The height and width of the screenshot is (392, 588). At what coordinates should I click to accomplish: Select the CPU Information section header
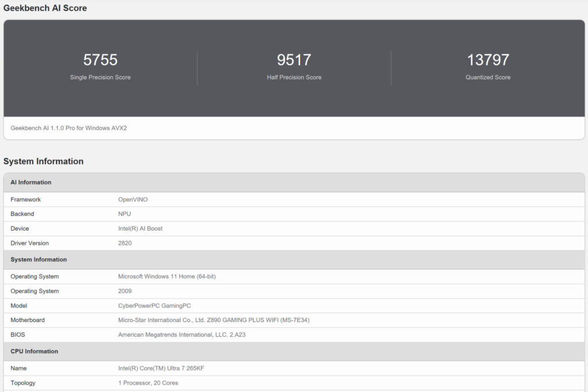34,351
